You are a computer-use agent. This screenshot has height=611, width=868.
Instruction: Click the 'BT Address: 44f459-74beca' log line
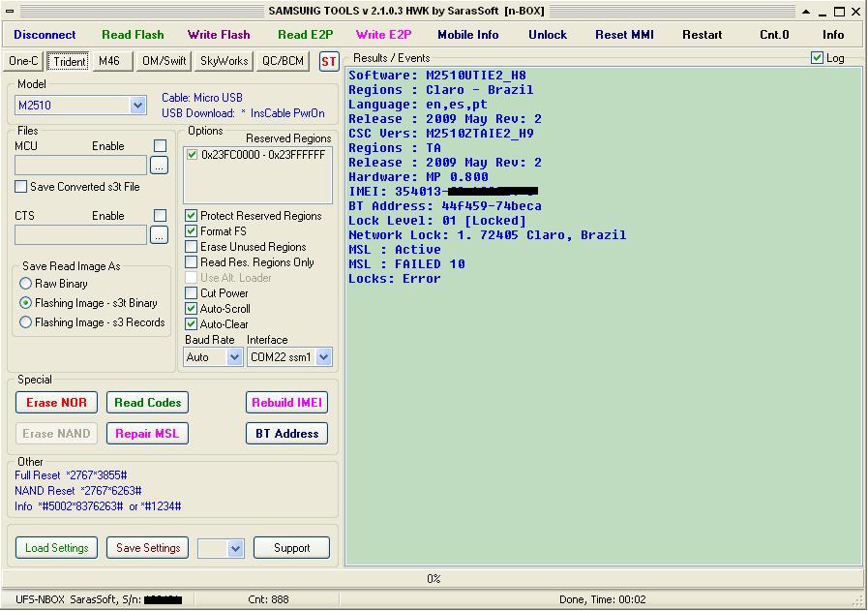[445, 206]
